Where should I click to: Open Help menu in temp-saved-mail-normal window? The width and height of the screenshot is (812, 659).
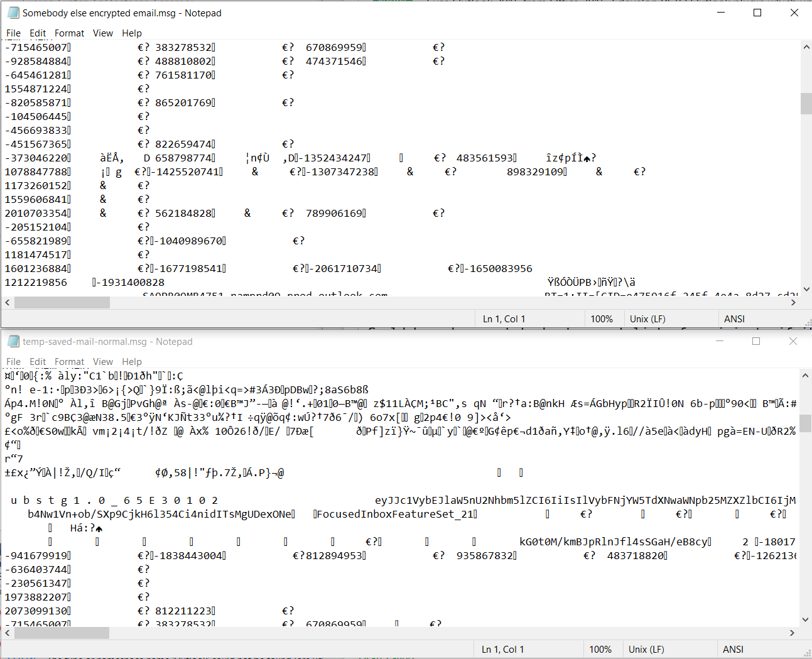point(131,362)
